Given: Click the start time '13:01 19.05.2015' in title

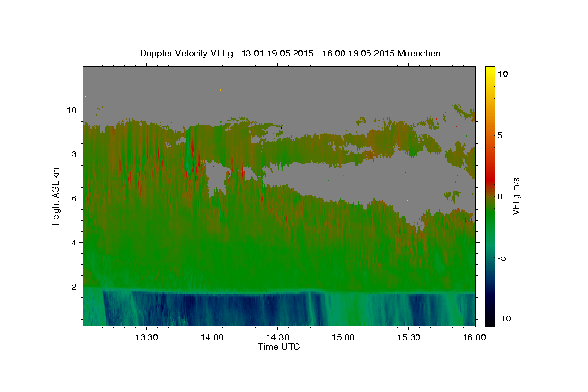Looking at the screenshot, I should 277,53.
